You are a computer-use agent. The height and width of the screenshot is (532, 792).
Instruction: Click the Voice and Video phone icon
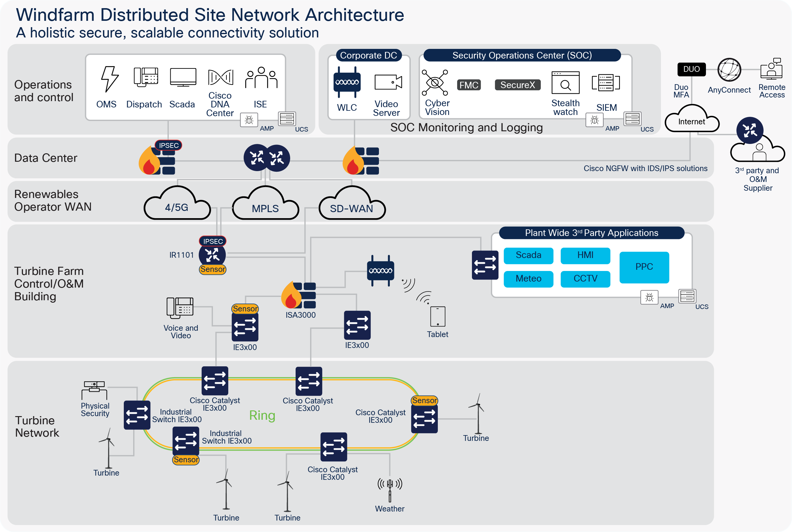(180, 308)
